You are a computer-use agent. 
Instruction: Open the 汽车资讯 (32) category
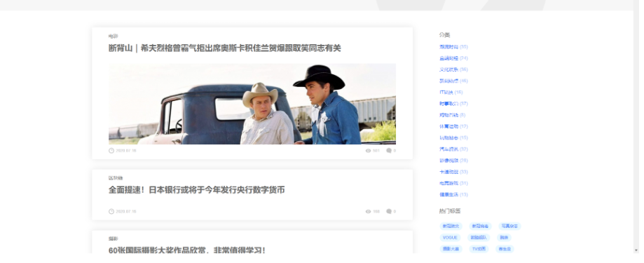pyautogui.click(x=453, y=149)
